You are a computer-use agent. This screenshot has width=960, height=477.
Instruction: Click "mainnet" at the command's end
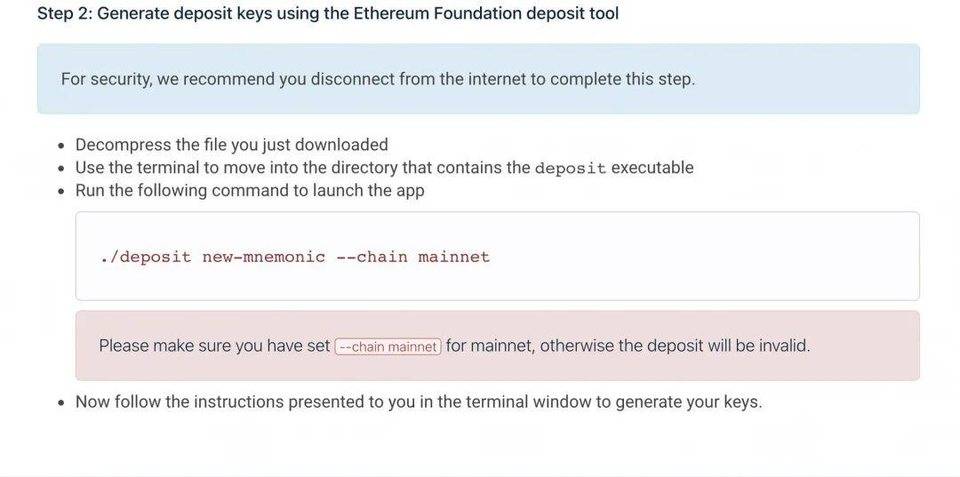tap(454, 257)
